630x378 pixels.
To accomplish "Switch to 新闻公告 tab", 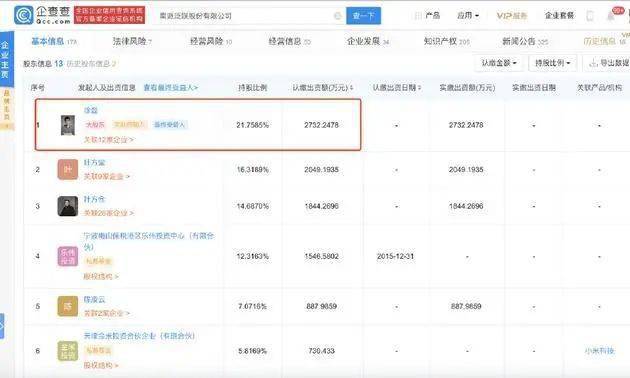I will tap(525, 41).
